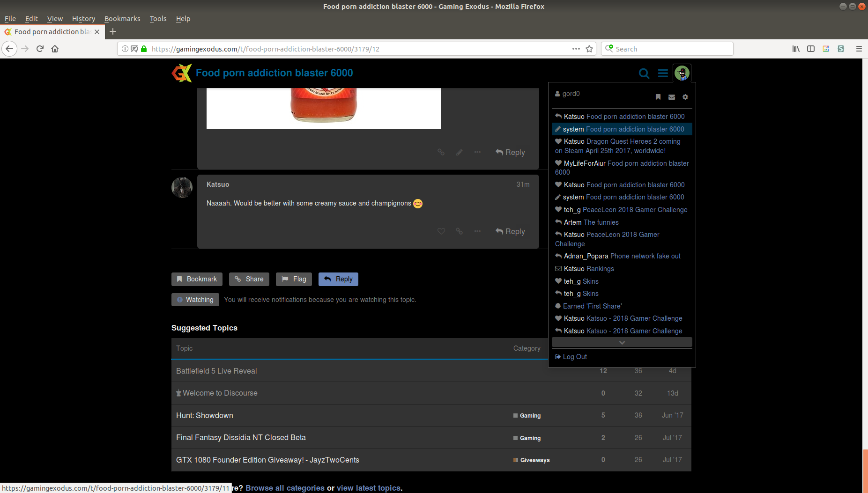Click share link icon on sauce post

tap(441, 152)
